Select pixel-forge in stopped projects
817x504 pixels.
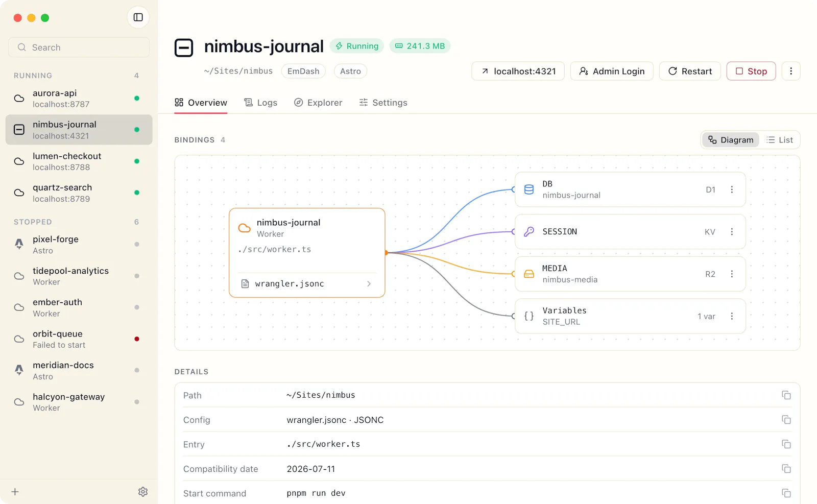(79, 245)
